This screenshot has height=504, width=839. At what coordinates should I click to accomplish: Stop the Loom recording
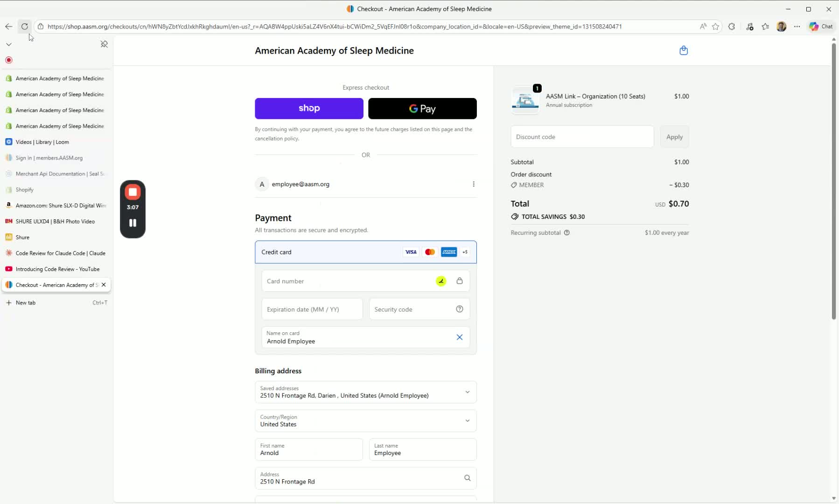coord(133,192)
